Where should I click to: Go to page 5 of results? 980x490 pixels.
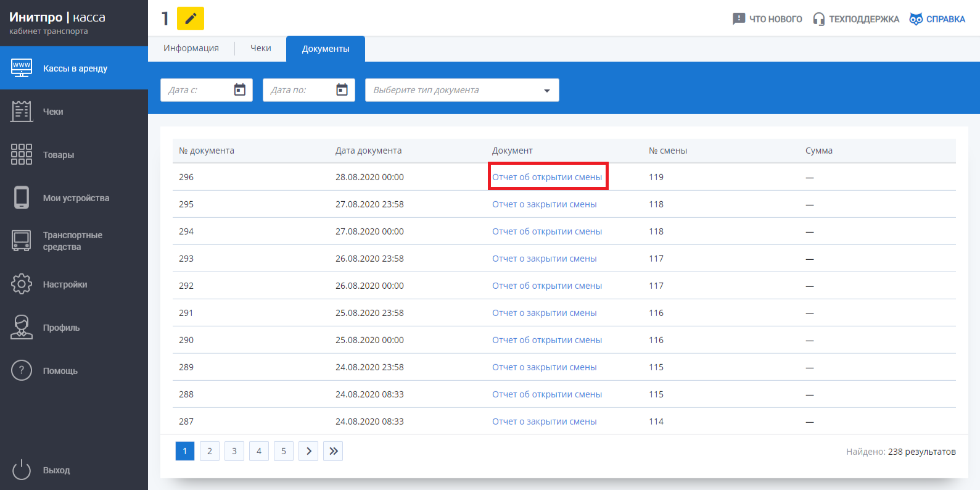pyautogui.click(x=284, y=451)
